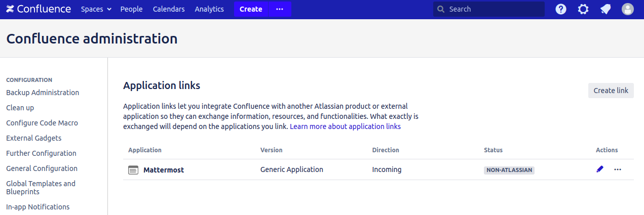Click the Mattermost application icon
Viewport: 644px width, 215px height.
[133, 170]
